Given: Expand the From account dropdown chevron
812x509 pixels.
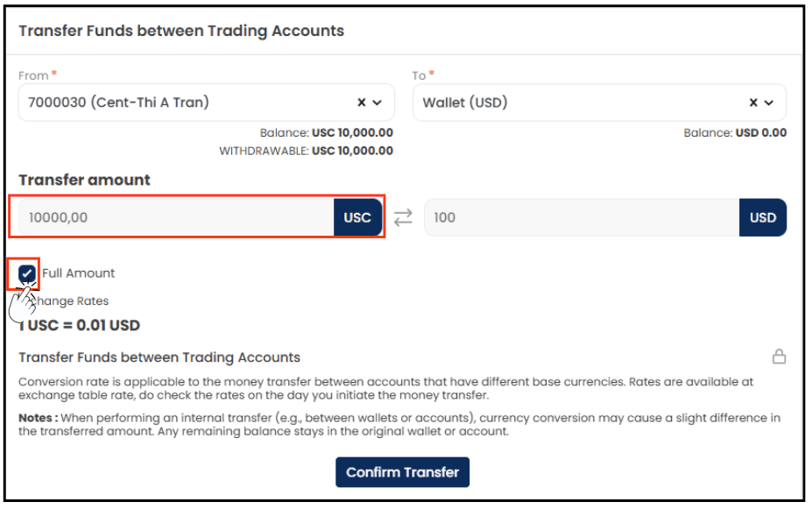Looking at the screenshot, I should point(378,103).
